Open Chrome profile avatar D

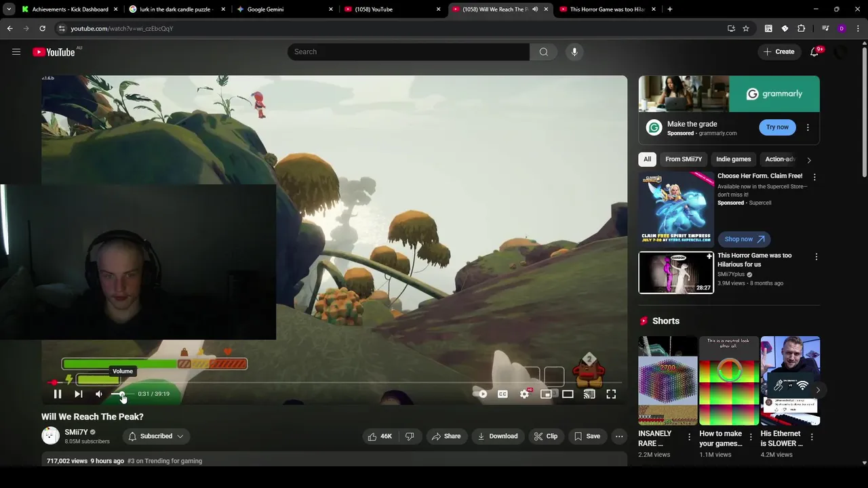click(x=842, y=28)
